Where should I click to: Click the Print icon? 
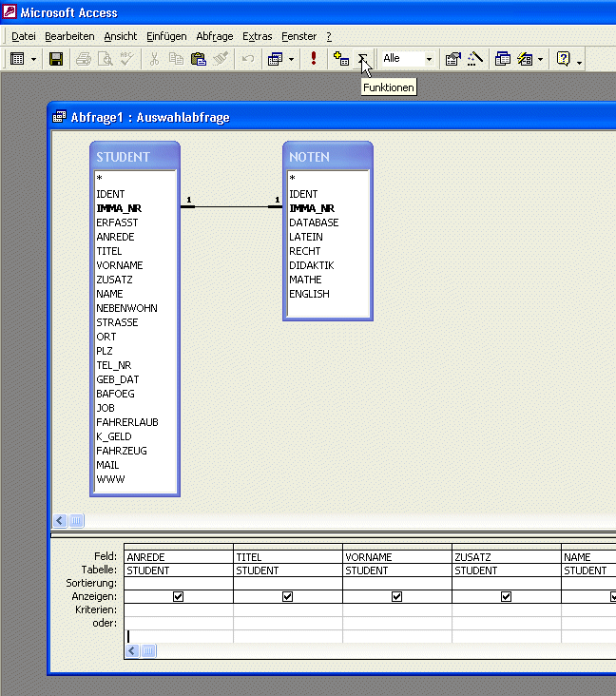click(84, 59)
